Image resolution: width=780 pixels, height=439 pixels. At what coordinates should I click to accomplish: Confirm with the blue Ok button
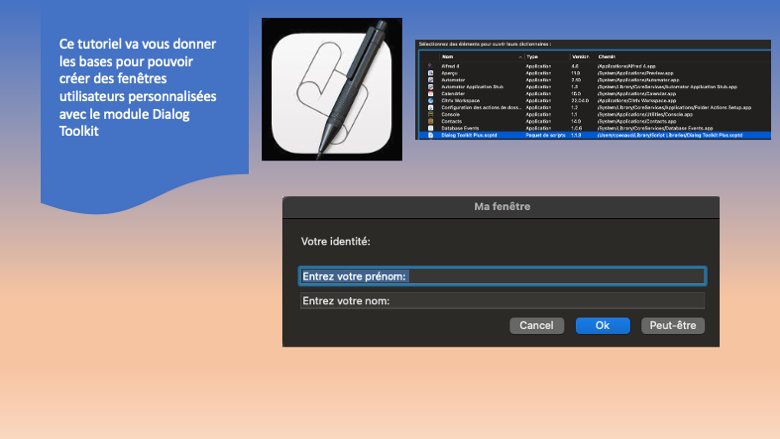point(602,325)
